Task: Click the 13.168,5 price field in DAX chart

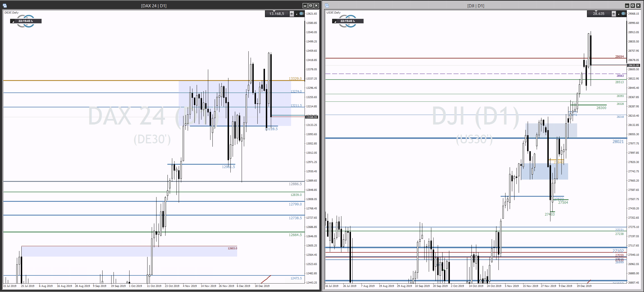Action: coord(277,14)
